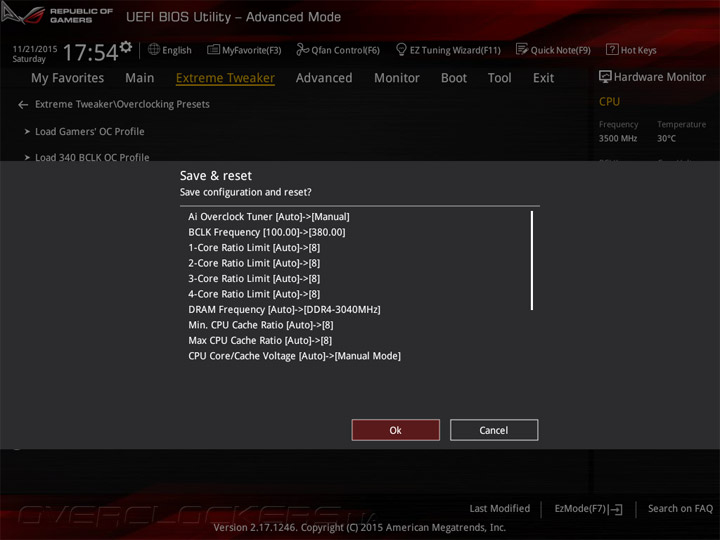Select '4-Core Ratio Limit [Auto]->[8]' line

pyautogui.click(x=254, y=294)
